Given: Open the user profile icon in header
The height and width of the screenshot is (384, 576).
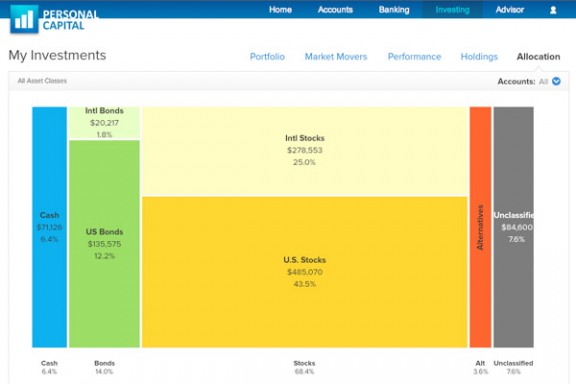Looking at the screenshot, I should click(553, 10).
